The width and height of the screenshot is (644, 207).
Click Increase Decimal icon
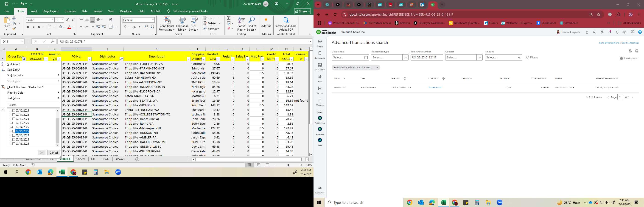pyautogui.click(x=146, y=27)
